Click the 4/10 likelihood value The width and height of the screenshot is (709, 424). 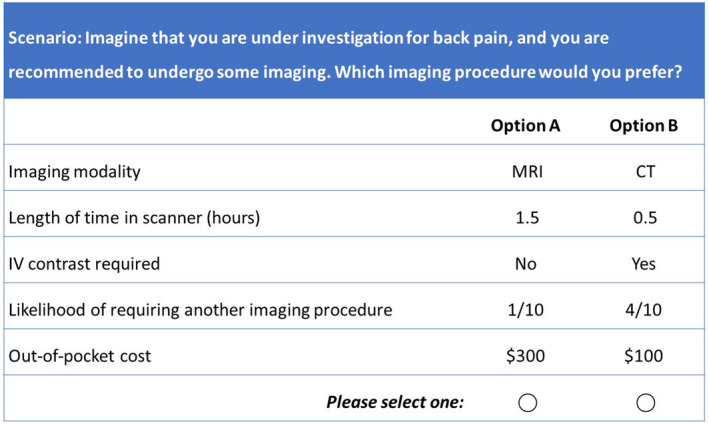coord(643,310)
